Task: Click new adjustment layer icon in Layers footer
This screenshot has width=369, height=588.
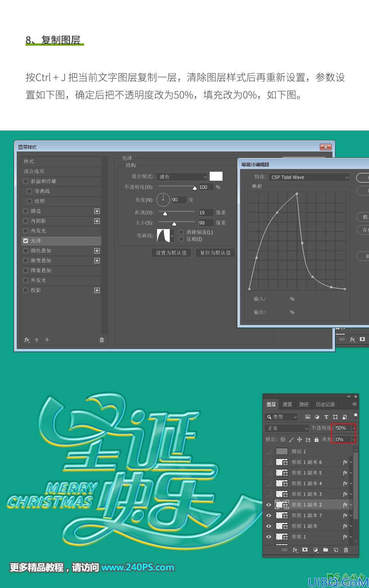Action: click(315, 550)
